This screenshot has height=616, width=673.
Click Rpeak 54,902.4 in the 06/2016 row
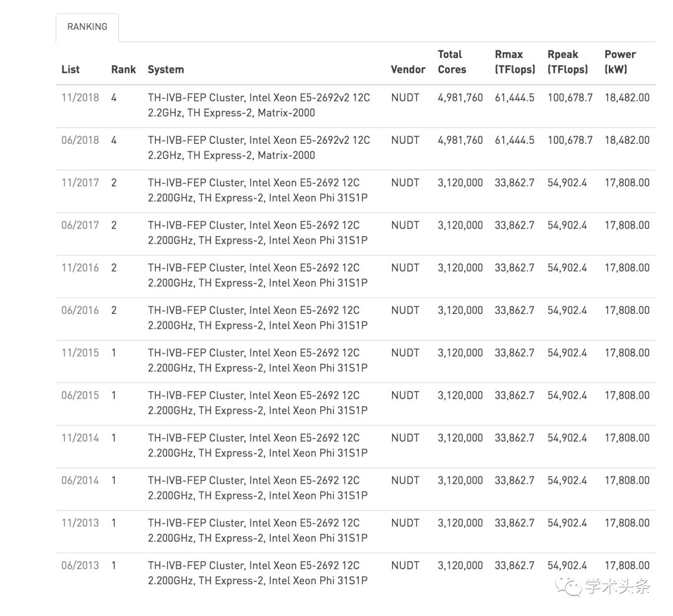(x=568, y=310)
